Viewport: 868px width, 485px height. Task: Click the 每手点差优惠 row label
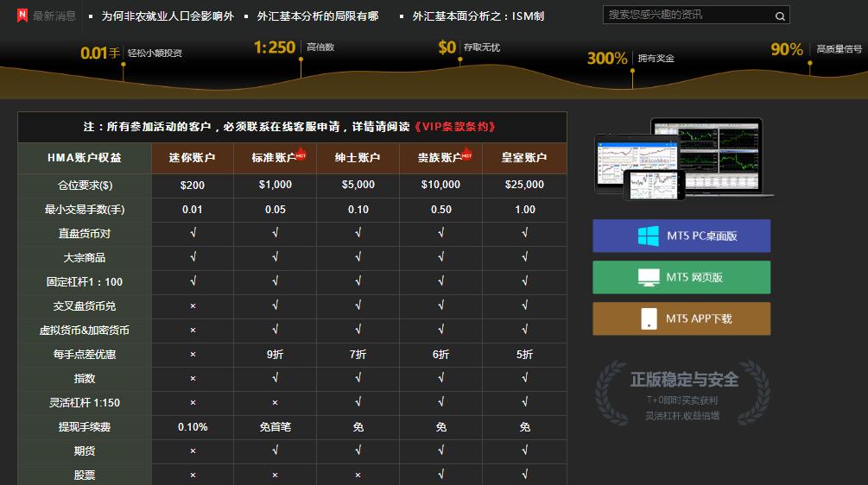(85, 355)
